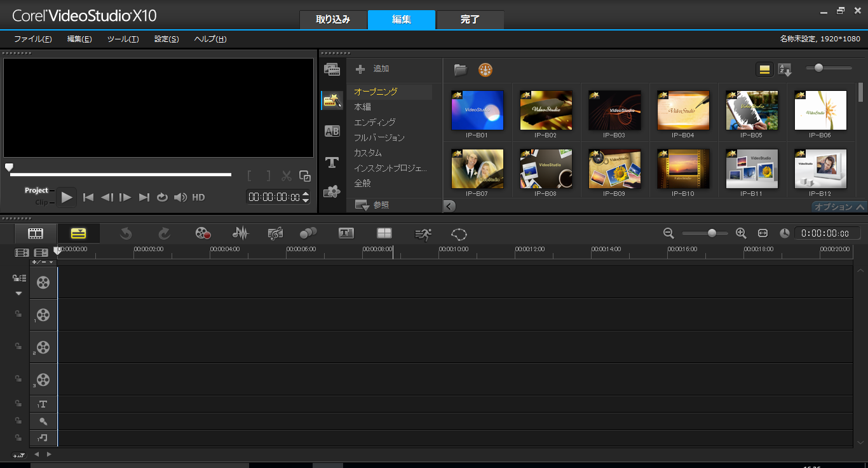Open the Transition library icon
The height and width of the screenshot is (468, 868).
coord(332,131)
